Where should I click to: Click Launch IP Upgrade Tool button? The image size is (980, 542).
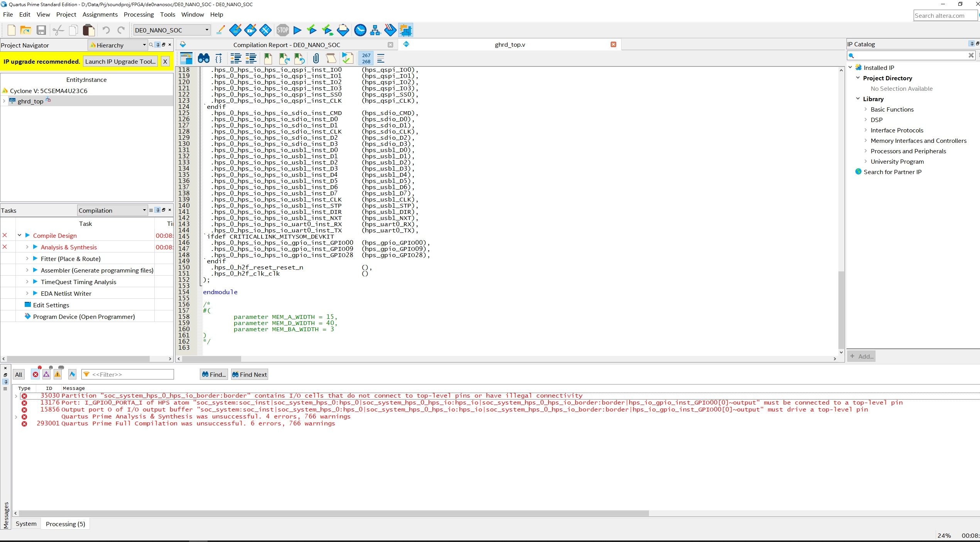121,61
